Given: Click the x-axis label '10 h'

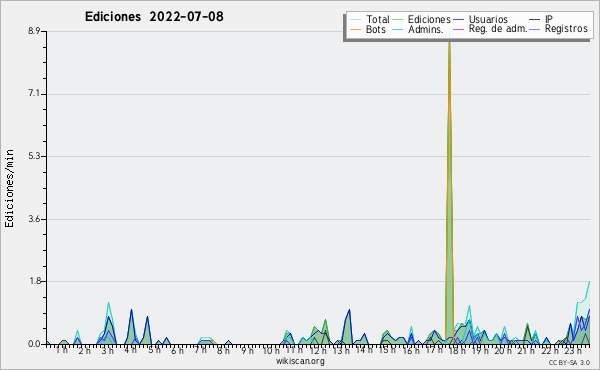Looking at the screenshot, I should [x=271, y=350].
